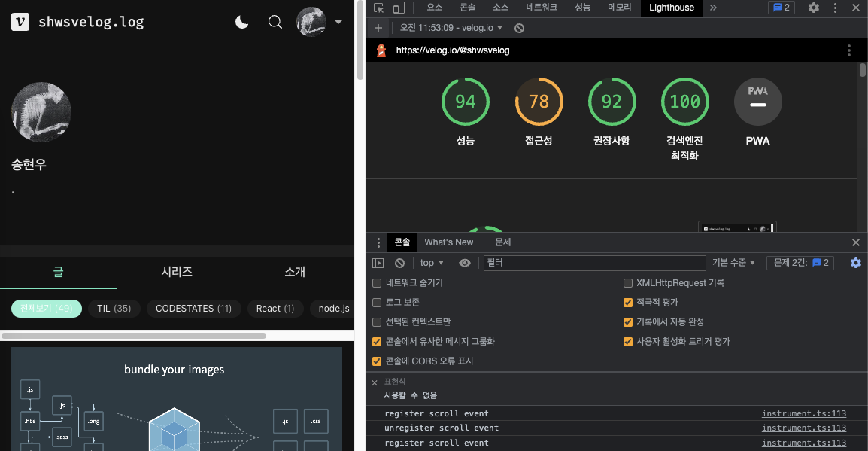Open the velog search icon
This screenshot has width=868, height=451.
pyautogui.click(x=275, y=22)
